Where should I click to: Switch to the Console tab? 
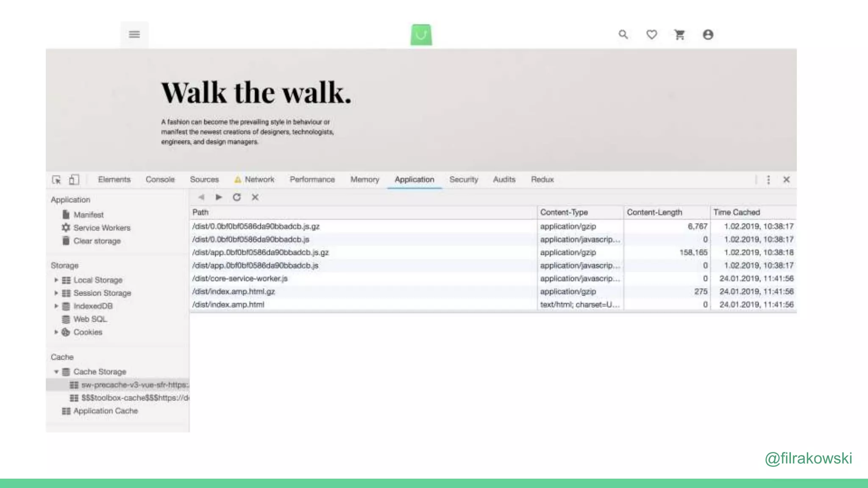[160, 180]
